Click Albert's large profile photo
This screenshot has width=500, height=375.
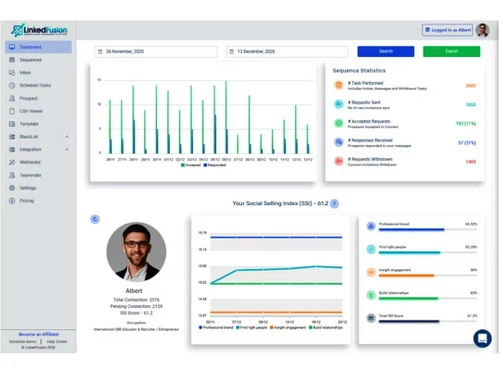point(136,252)
